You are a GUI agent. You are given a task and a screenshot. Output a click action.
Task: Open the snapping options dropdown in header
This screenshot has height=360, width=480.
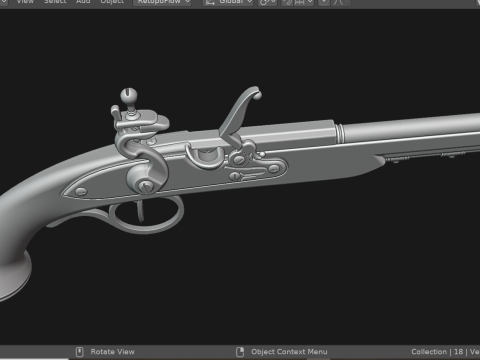tap(303, 2)
